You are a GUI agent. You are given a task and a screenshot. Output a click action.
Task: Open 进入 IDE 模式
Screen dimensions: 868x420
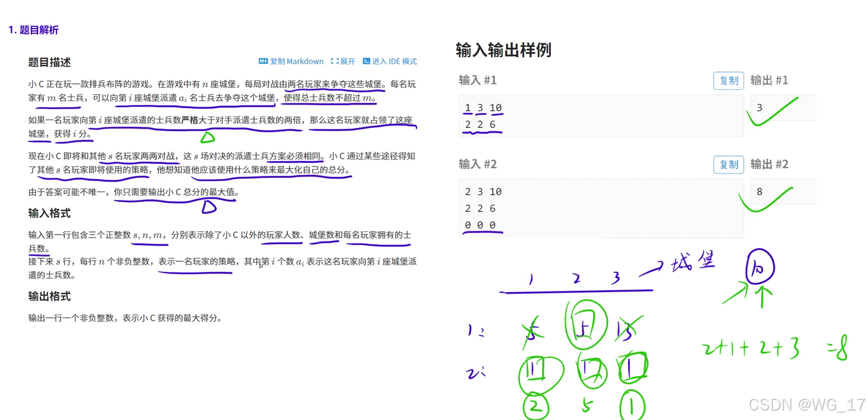coord(390,61)
